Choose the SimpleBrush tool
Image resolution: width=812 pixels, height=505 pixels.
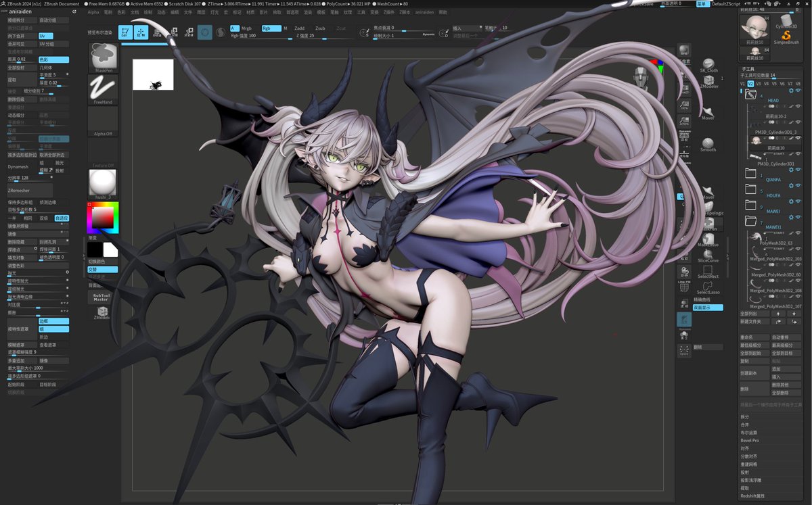[x=786, y=37]
